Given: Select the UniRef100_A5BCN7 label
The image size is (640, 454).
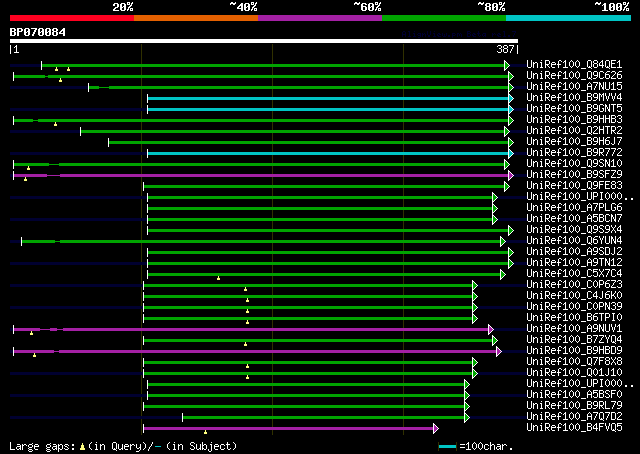Looking at the screenshot, I should tap(574, 219).
